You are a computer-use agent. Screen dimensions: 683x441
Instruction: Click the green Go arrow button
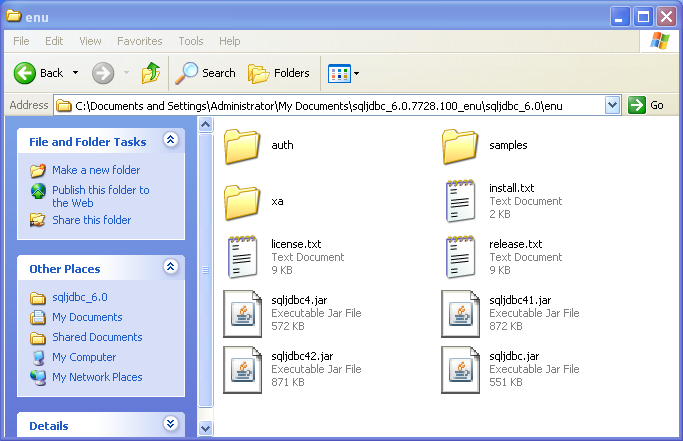point(636,105)
